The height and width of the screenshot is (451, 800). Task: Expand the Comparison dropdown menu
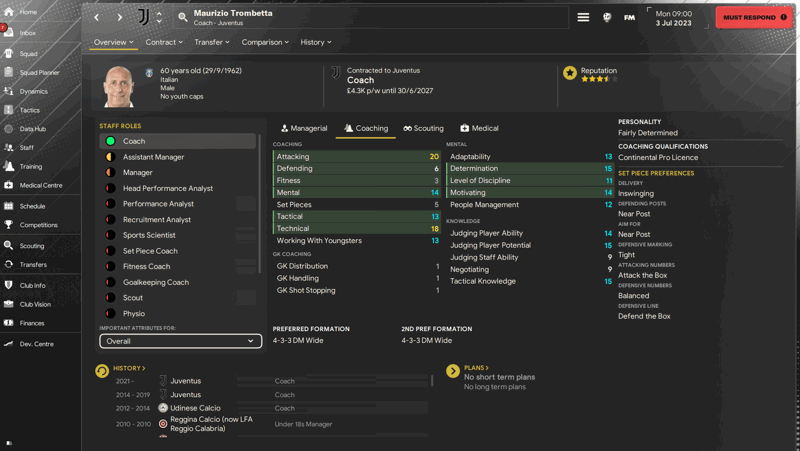coord(265,42)
